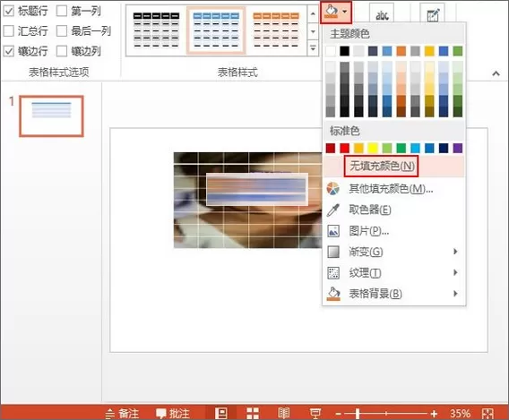Screen dimensions: 509x420
Task: Click the 批注 comments button
Action: click(x=173, y=414)
